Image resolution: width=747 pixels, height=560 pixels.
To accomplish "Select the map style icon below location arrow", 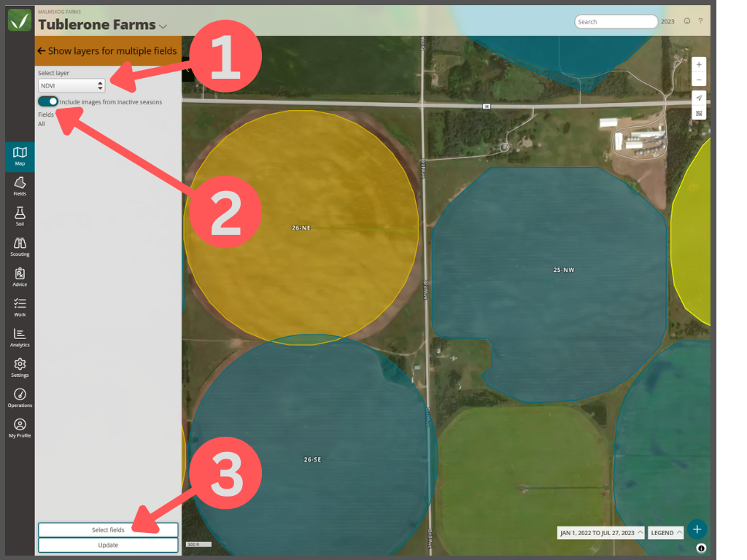I will (x=698, y=114).
